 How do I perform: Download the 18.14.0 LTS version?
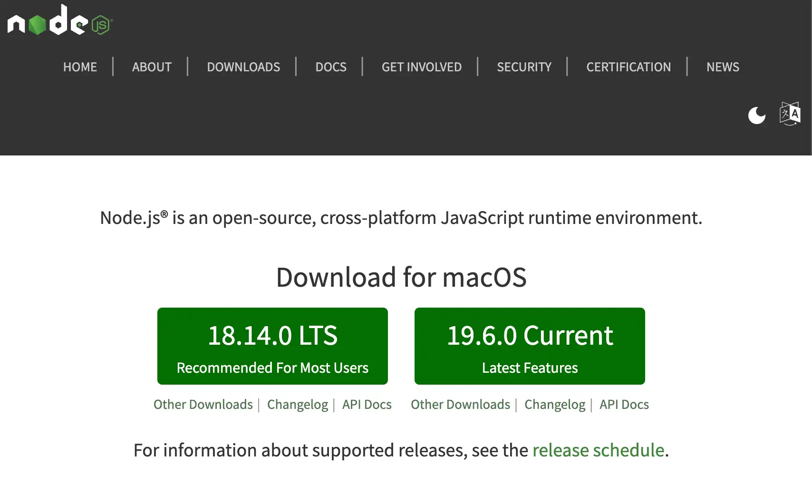click(272, 346)
